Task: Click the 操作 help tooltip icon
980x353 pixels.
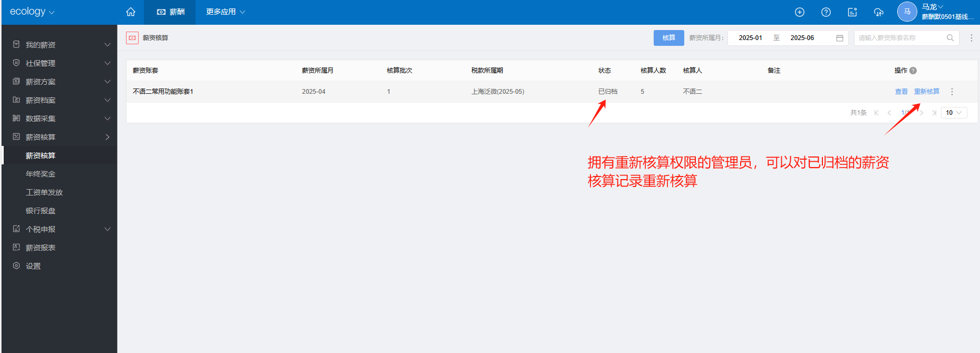Action: click(913, 71)
